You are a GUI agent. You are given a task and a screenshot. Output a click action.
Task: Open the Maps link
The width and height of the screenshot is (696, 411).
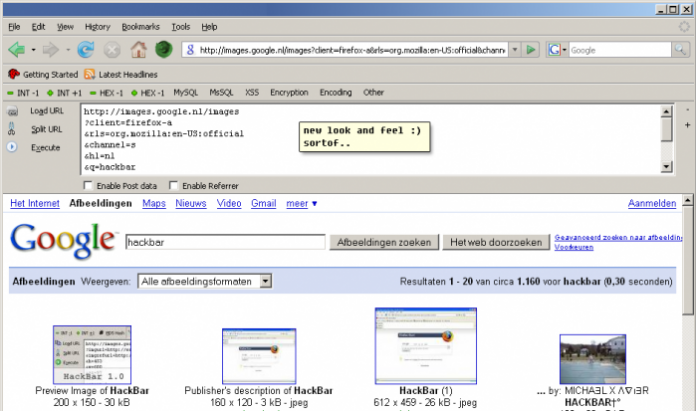tap(154, 203)
